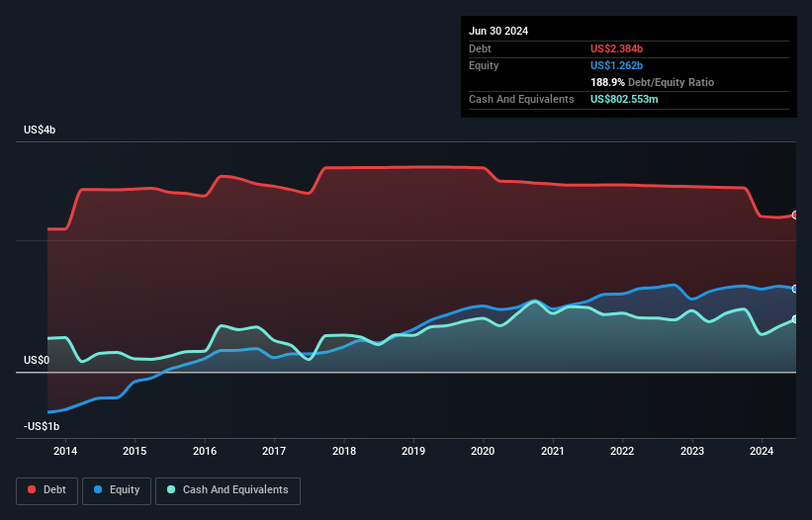Select the US$1.262b equity value
This screenshot has height=520, width=812.
click(616, 65)
